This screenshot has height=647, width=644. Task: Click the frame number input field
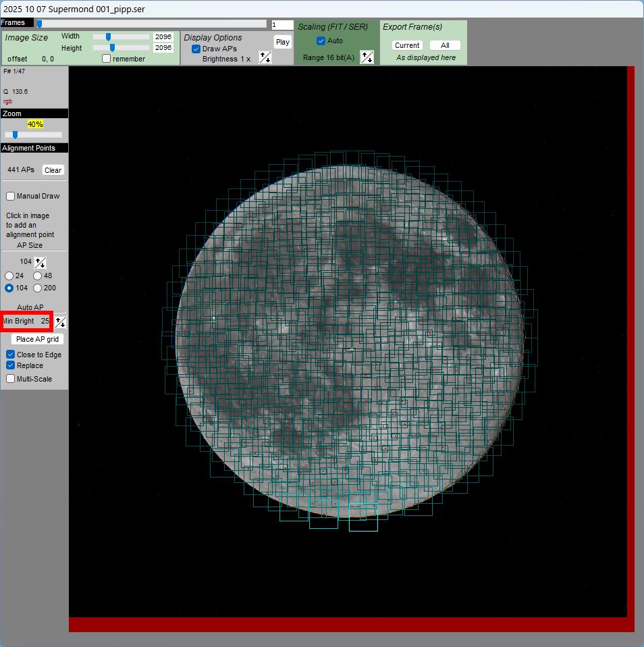[x=282, y=25]
